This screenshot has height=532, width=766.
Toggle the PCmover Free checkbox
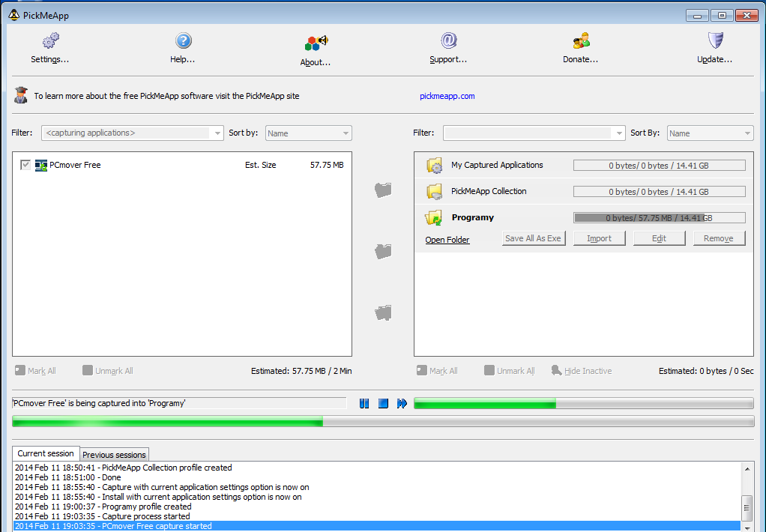pos(25,165)
